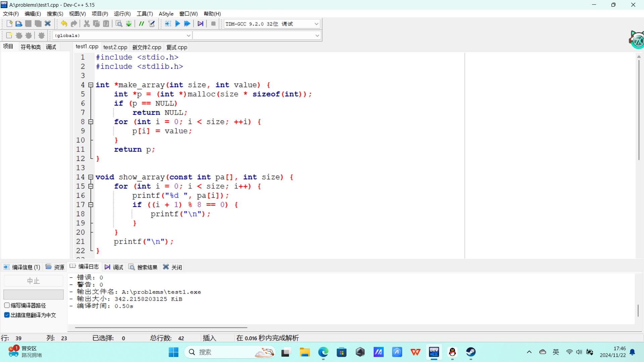The image size is (644, 362).
Task: Enable the 缩写编译器路径 checkbox
Action: [7, 305]
